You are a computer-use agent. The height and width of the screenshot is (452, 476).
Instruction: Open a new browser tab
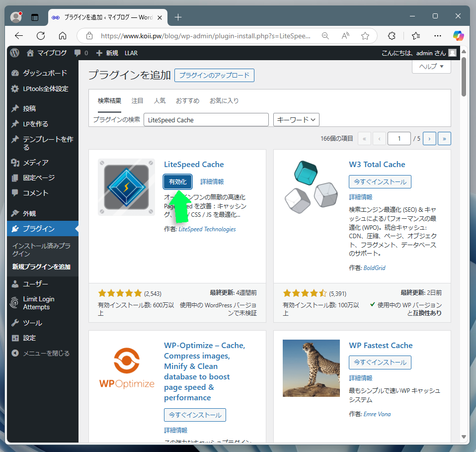[x=178, y=17]
